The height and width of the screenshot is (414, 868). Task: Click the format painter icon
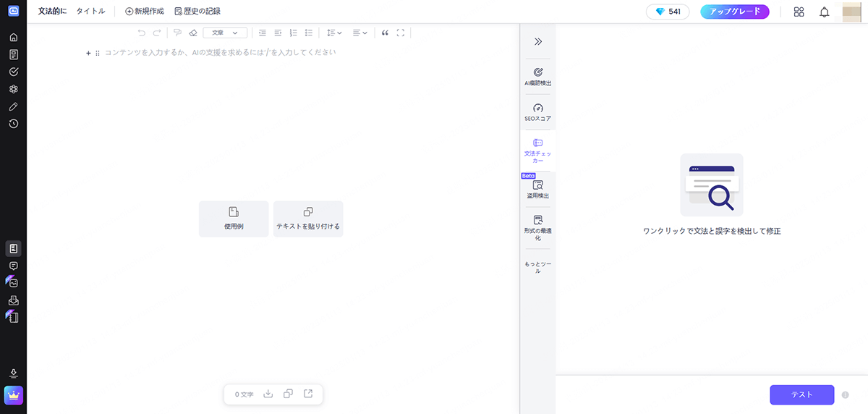pyautogui.click(x=177, y=33)
